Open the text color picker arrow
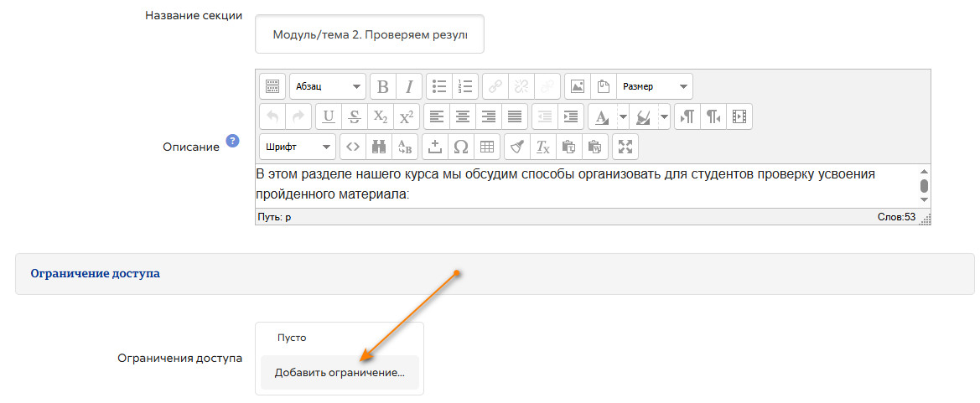980x403 pixels. (623, 116)
